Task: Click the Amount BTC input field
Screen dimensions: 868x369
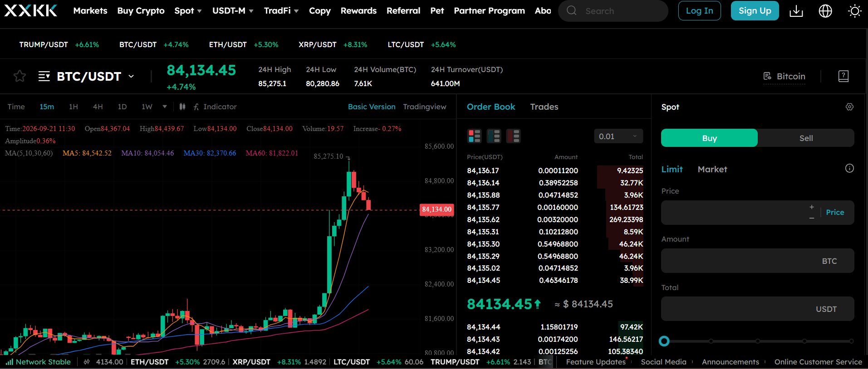Action: click(x=758, y=261)
